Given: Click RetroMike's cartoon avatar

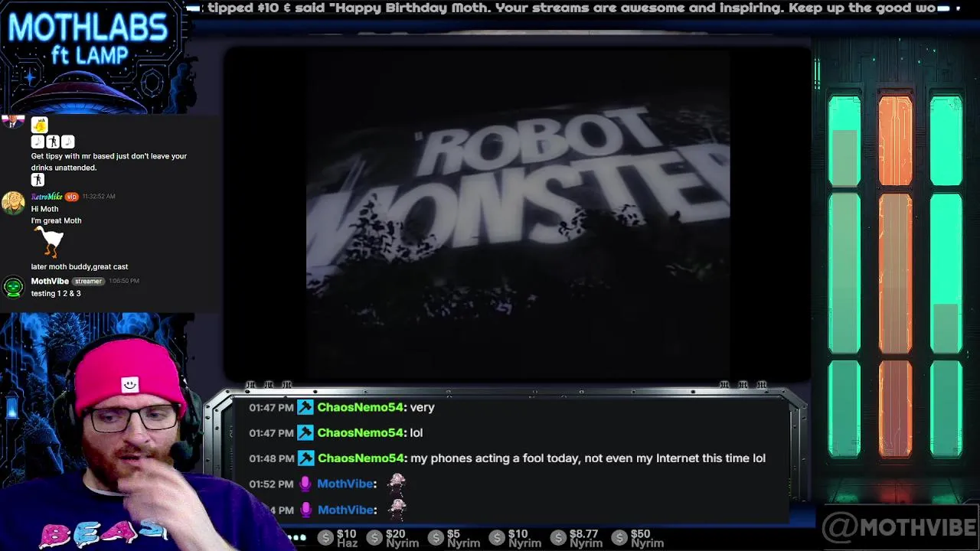Looking at the screenshot, I should 13,203.
